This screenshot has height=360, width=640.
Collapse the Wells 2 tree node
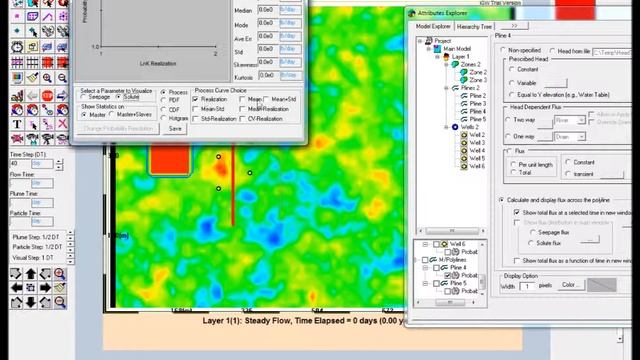[x=446, y=127]
